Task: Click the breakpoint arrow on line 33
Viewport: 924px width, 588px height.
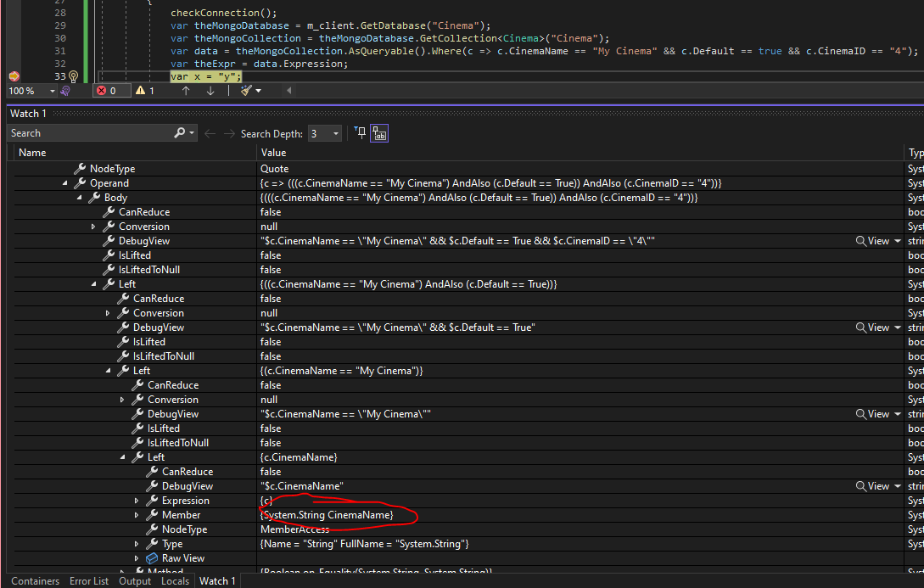Action: [x=14, y=76]
